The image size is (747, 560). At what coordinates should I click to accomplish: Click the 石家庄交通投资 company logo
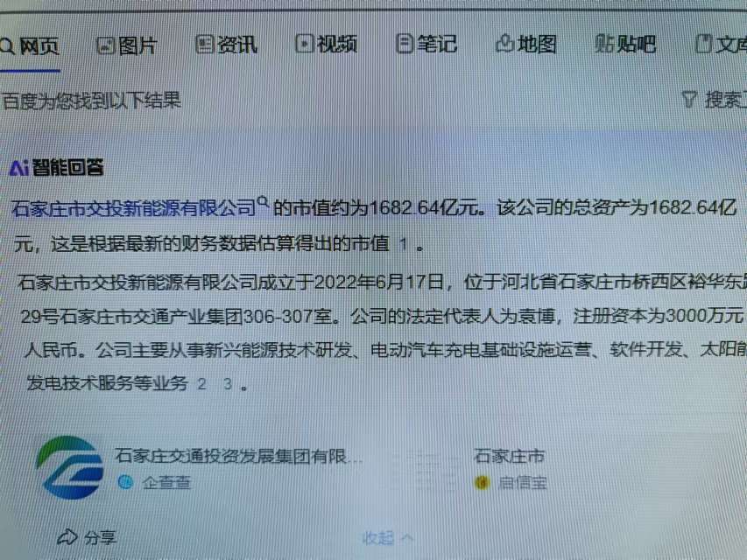[70, 467]
